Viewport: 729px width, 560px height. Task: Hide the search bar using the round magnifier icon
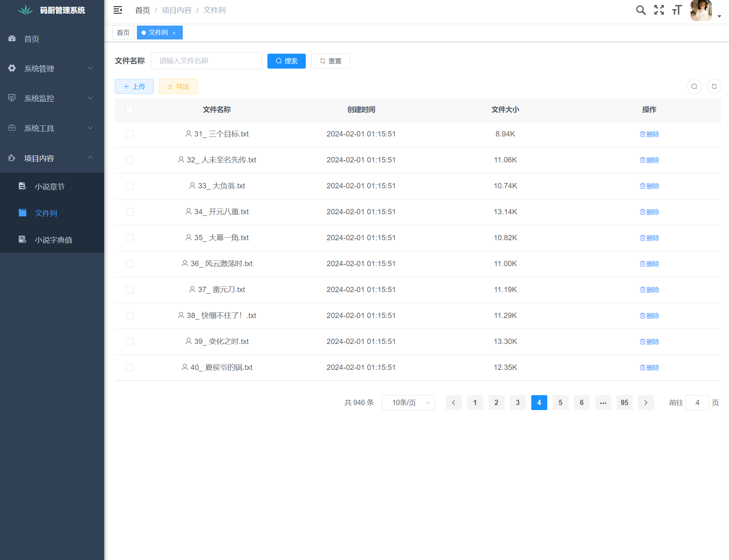click(694, 86)
